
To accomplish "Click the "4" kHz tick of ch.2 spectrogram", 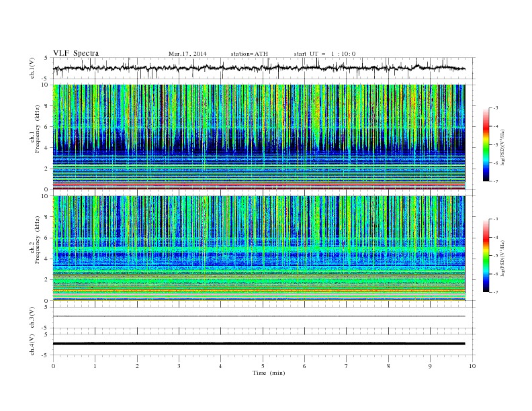I will coord(47,259).
